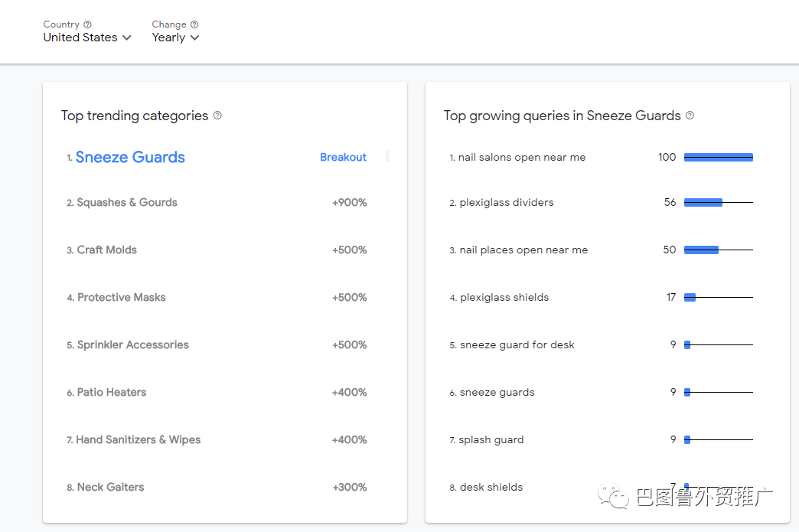Open the United States country dropdown
The width and height of the screenshot is (799, 532).
[x=87, y=38]
